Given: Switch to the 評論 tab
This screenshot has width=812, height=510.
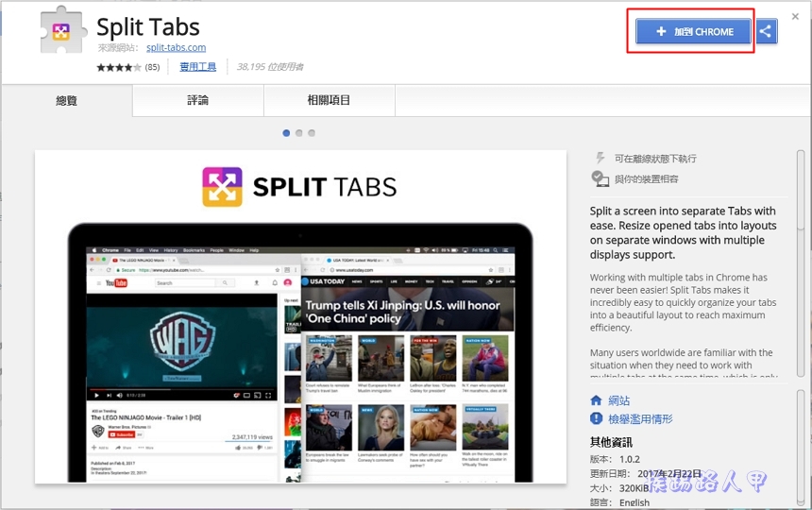Looking at the screenshot, I should 198,100.
